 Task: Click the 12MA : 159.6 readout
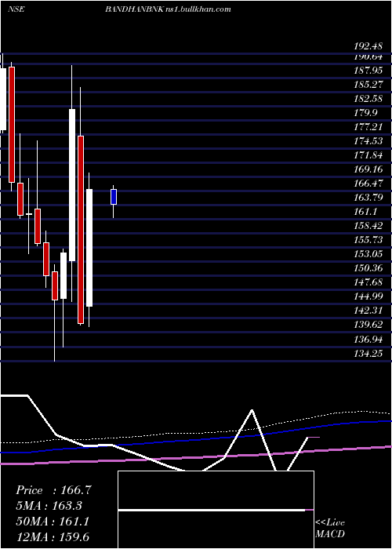(53, 536)
